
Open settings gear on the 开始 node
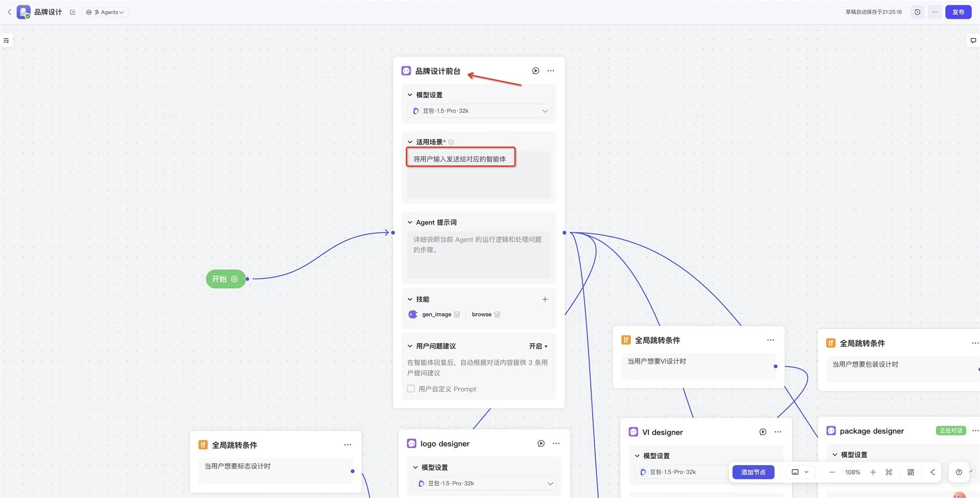[x=234, y=278]
